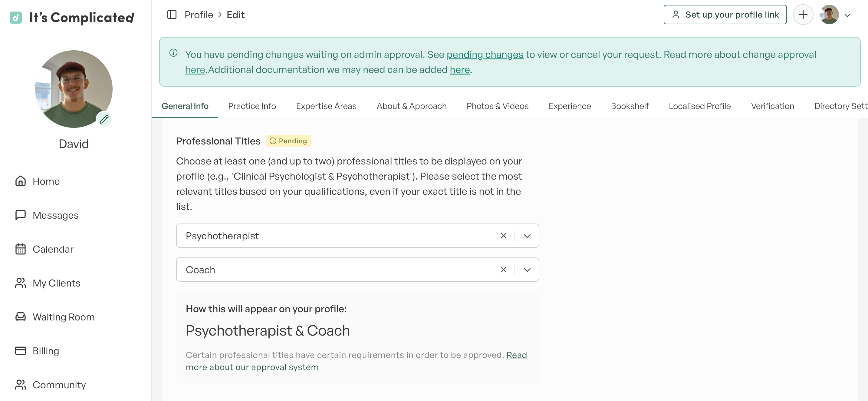Remove the Coach title selection
Screen dimensions: 868x401
[x=503, y=270]
